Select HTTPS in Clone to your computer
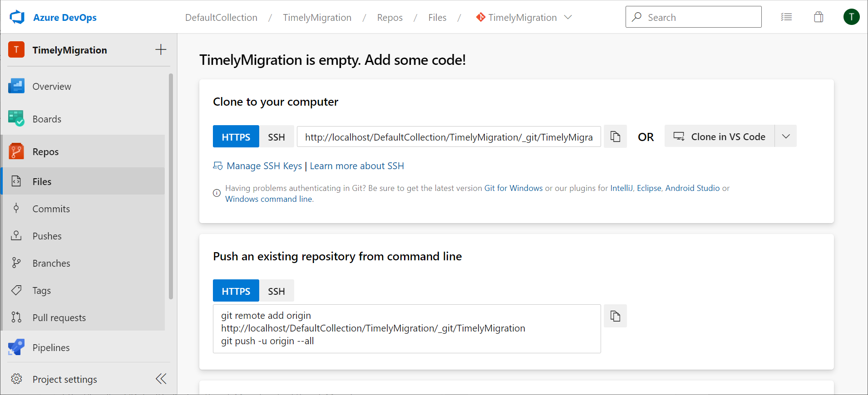The image size is (868, 395). coord(236,137)
